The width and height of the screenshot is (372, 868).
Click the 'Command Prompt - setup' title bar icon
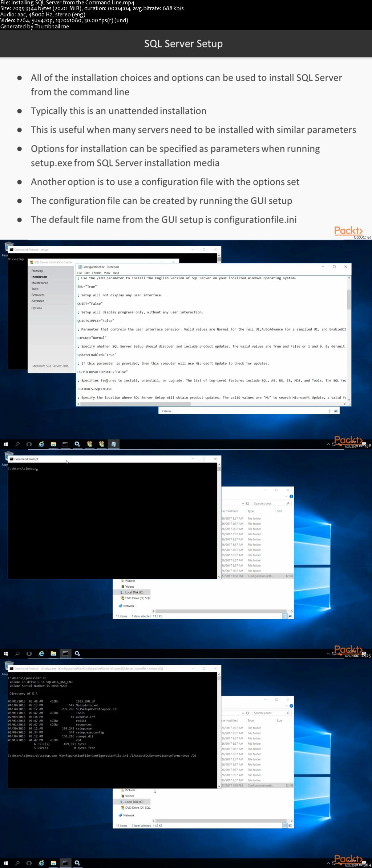pyautogui.click(x=12, y=249)
